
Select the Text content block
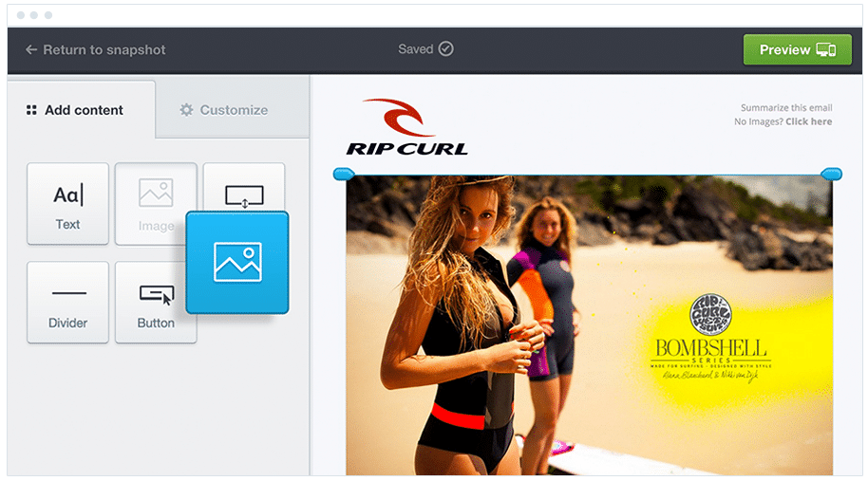tap(67, 203)
